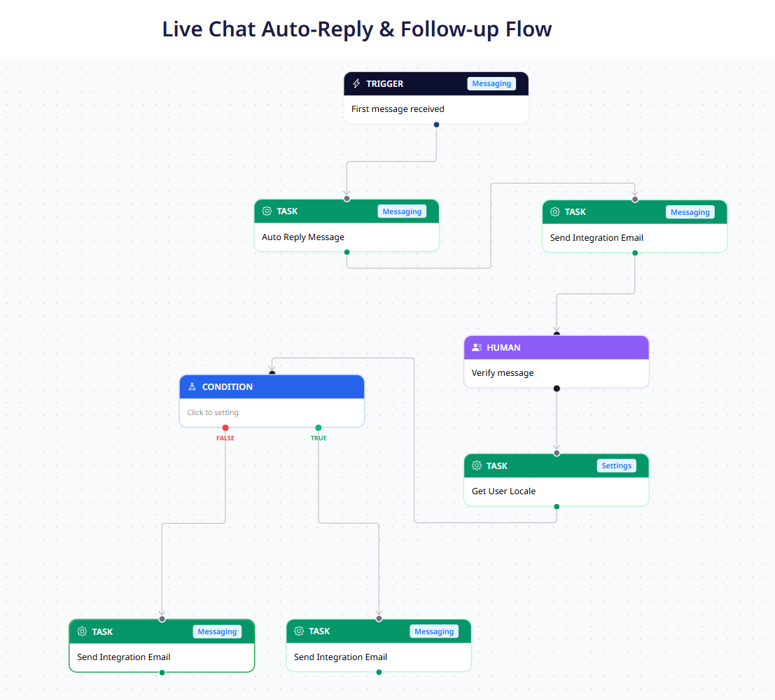Click gear icon on the bottom-middle task node
Viewport: 775px width, 700px height.
click(299, 631)
